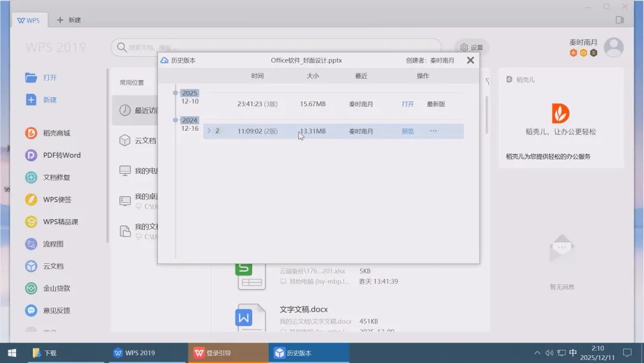The height and width of the screenshot is (363, 644).
Task: Click the 大小 column header
Action: click(x=313, y=76)
